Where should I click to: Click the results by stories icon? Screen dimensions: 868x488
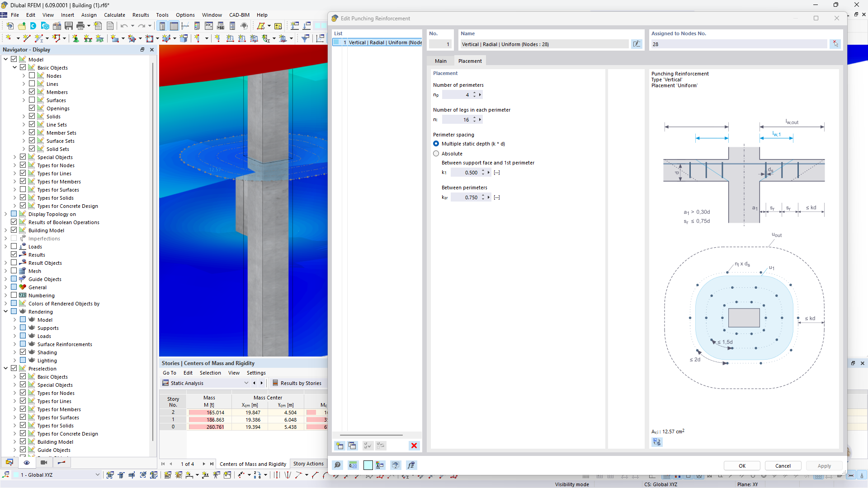coord(275,383)
